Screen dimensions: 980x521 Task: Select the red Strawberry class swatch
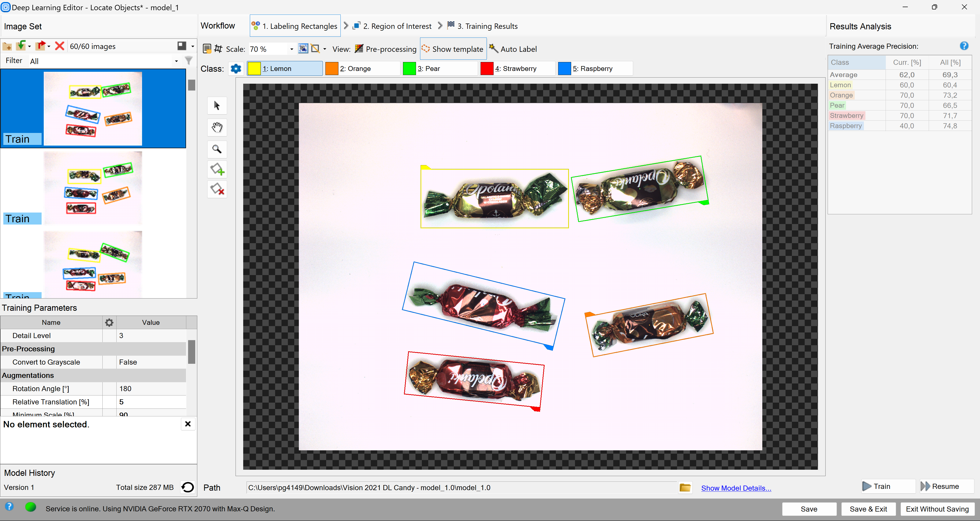pos(487,69)
